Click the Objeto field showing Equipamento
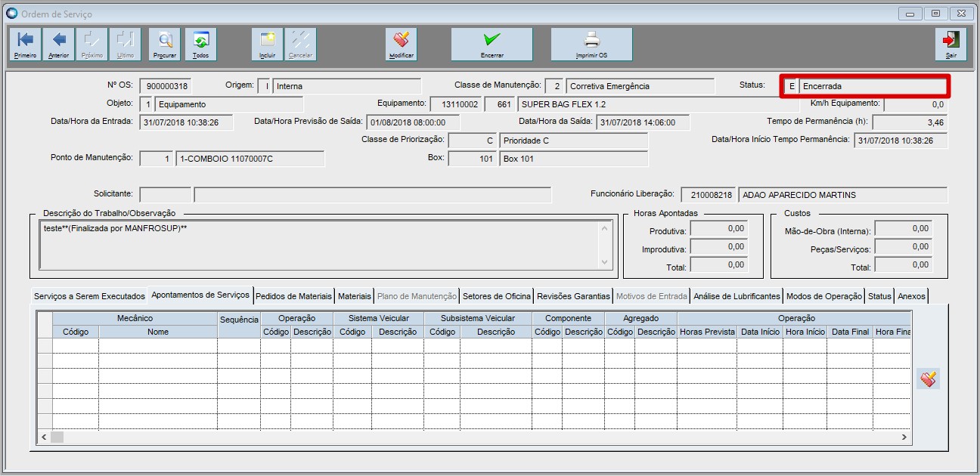The width and height of the screenshot is (980, 476). coord(229,104)
